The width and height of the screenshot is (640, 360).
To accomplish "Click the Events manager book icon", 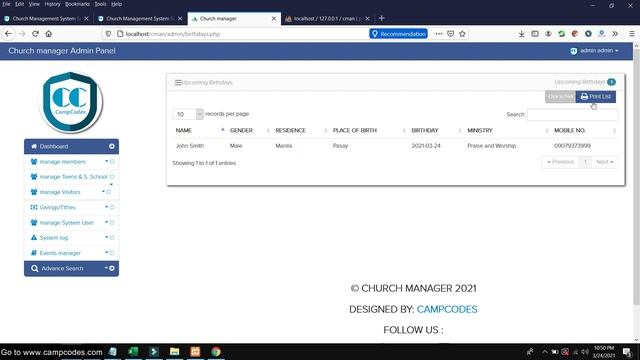I will (34, 253).
